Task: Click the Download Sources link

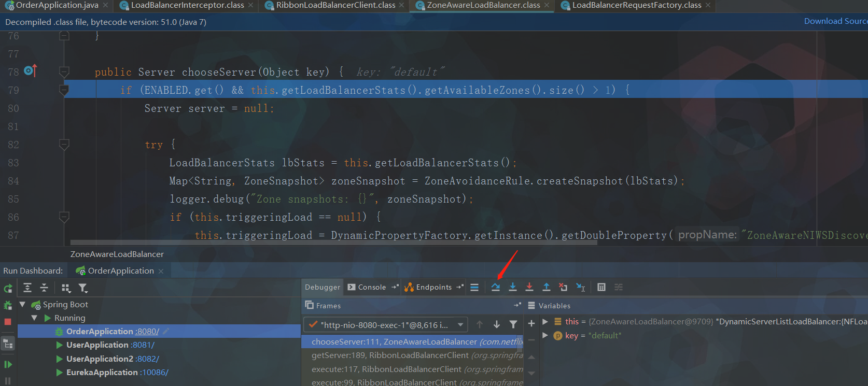Action: click(836, 21)
